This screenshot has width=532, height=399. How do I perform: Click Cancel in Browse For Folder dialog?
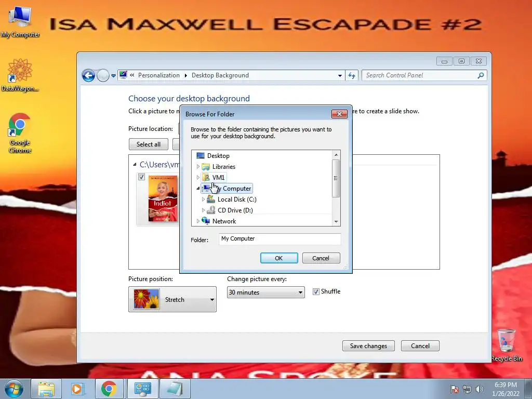321,258
